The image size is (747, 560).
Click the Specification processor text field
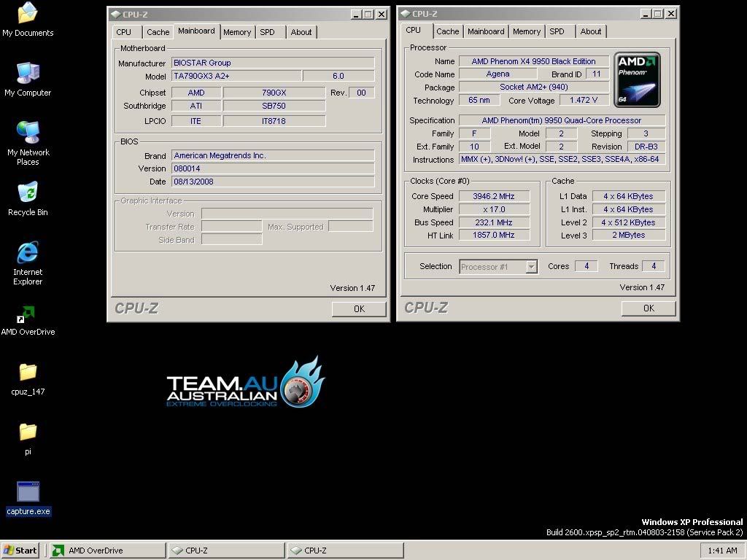(x=562, y=120)
